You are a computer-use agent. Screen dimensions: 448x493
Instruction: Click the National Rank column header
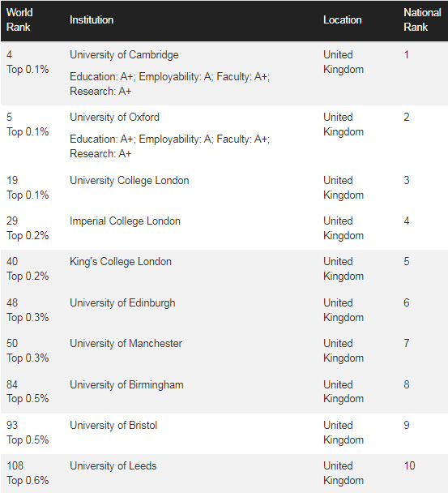(x=422, y=19)
